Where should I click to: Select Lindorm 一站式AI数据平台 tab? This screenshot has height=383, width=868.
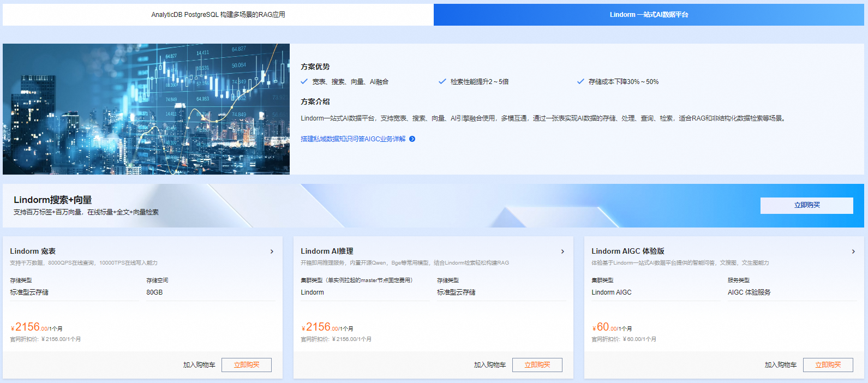click(649, 15)
